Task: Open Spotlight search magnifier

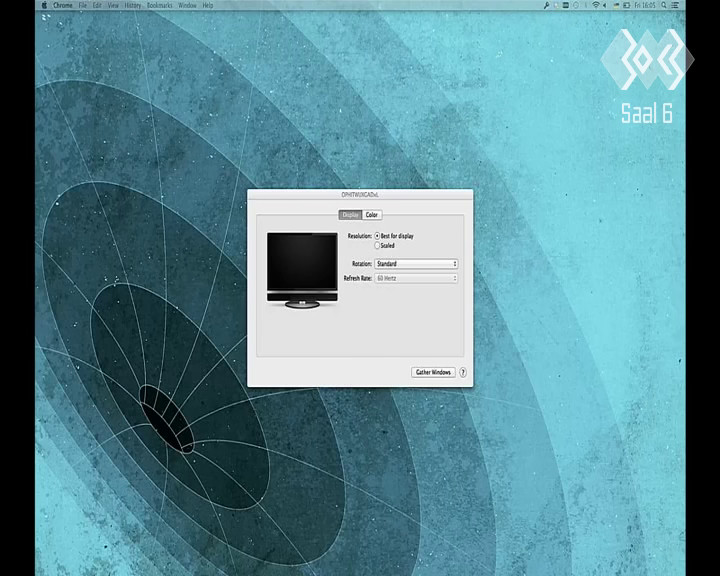Action: 664,5
